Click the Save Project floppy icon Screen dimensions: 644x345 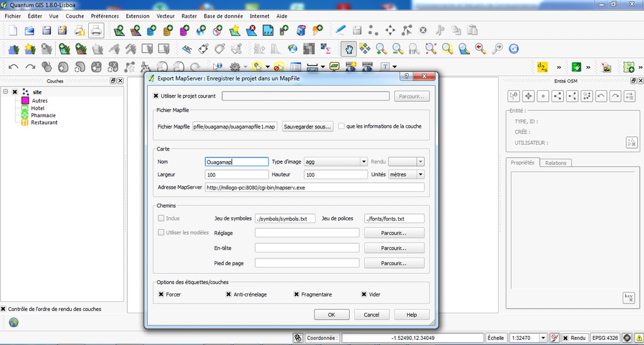point(46,30)
